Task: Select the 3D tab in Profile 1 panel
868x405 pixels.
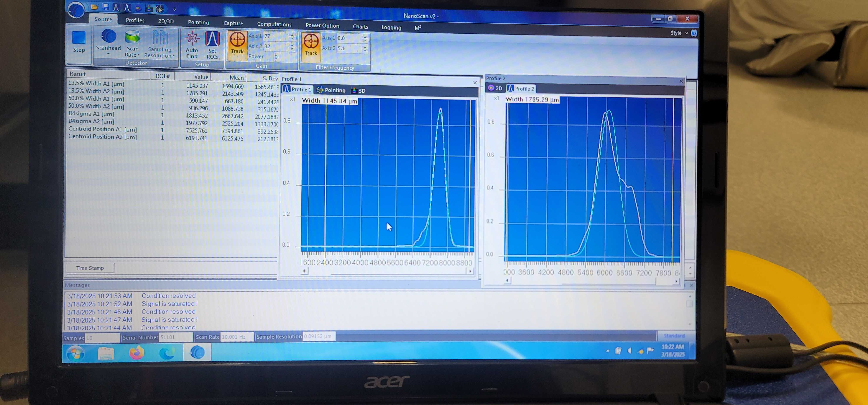Action: coord(358,91)
